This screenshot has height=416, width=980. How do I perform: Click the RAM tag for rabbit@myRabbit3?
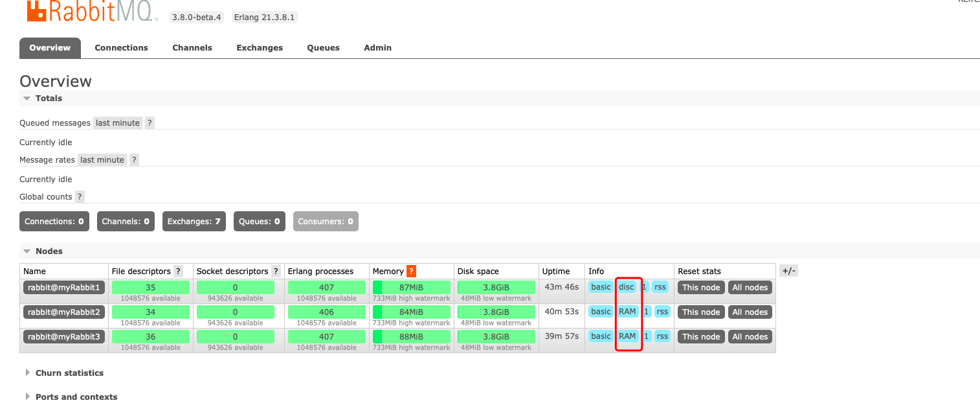point(627,336)
